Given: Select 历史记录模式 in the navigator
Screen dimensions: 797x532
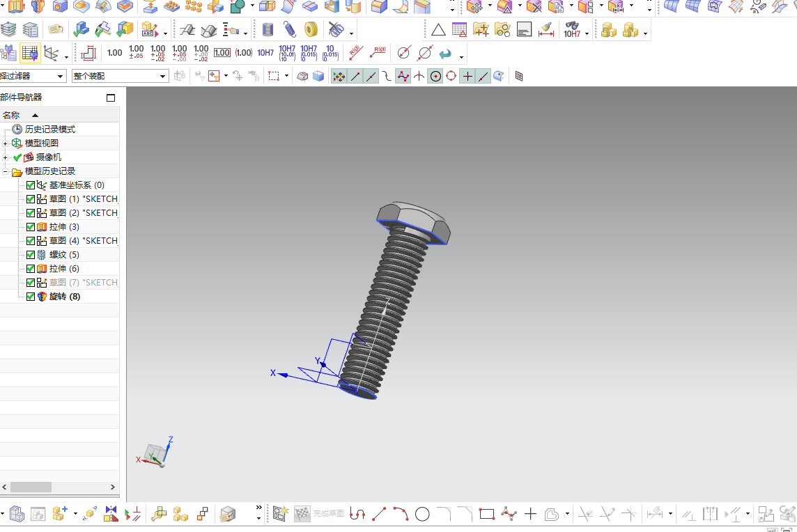Looking at the screenshot, I should point(50,129).
